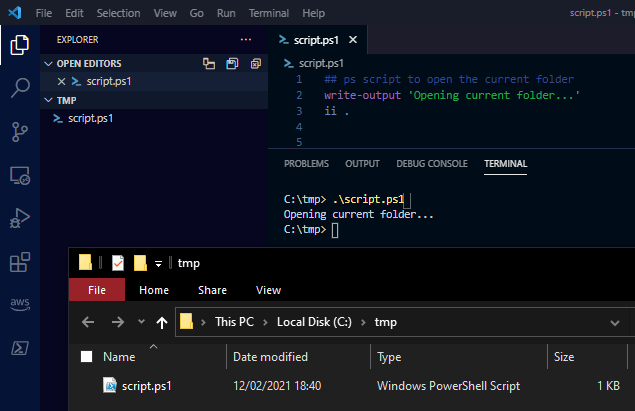
Task: Open Customize Quick Access Toolbar dropdown
Action: click(x=158, y=264)
